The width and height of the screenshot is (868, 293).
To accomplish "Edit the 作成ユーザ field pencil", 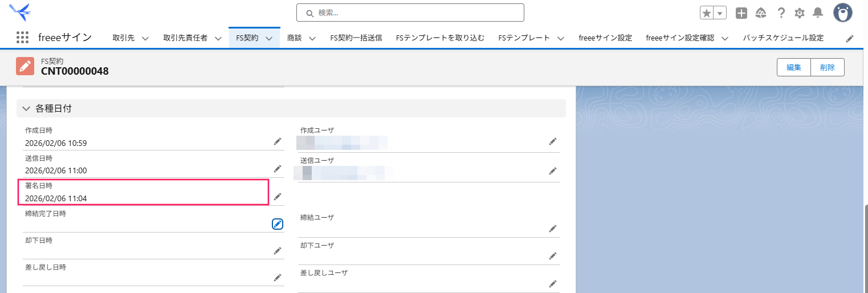I will tap(553, 141).
